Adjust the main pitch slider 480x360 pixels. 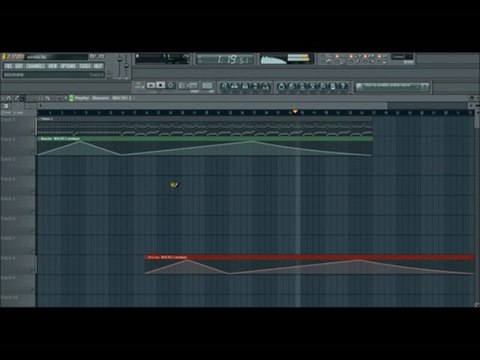[x=126, y=66]
